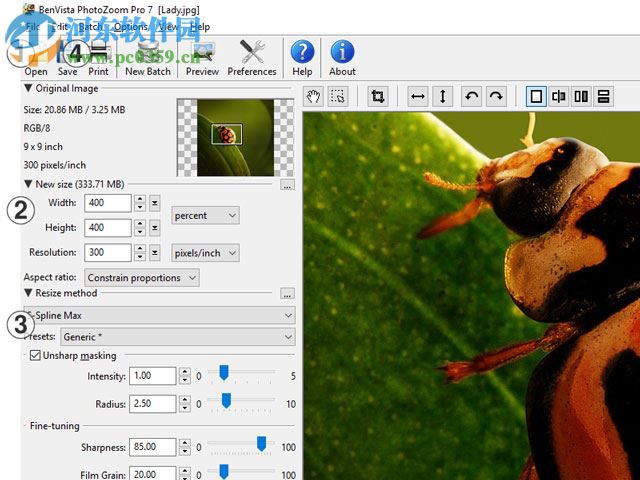640x480 pixels.
Task: Click the ladybug navigator thumbnail
Action: coord(236,138)
